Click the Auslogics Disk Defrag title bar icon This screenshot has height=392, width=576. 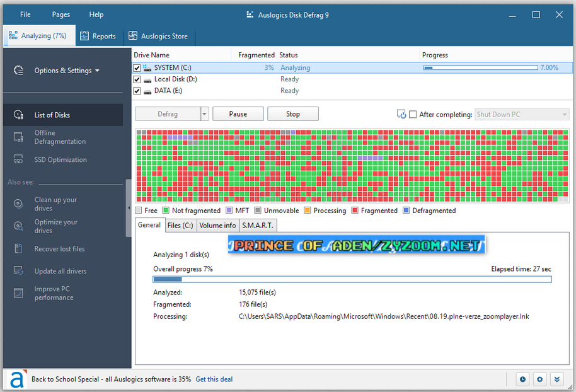tap(250, 14)
